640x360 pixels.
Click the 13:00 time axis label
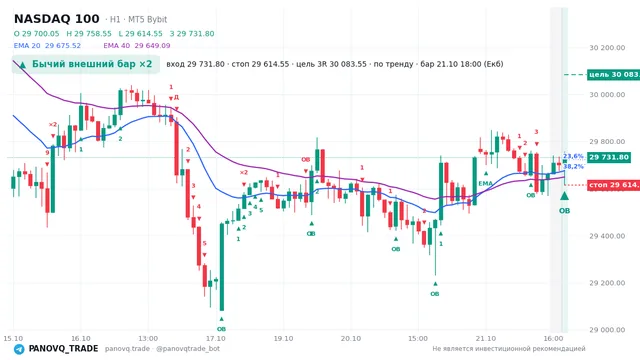pos(148,338)
